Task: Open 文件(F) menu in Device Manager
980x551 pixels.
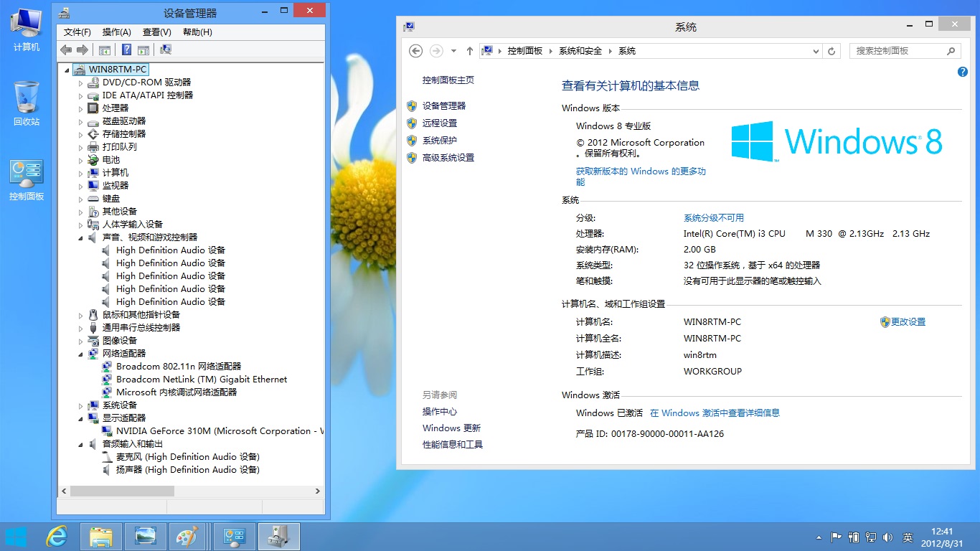Action: (x=77, y=32)
